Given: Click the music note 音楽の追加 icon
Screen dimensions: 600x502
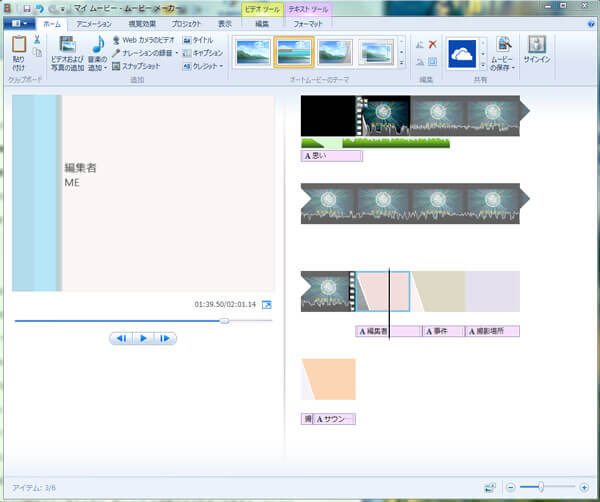Looking at the screenshot, I should pos(98,45).
